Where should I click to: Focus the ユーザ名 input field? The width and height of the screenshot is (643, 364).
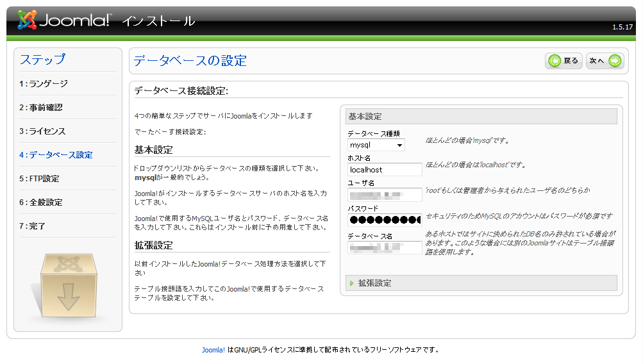[385, 195]
